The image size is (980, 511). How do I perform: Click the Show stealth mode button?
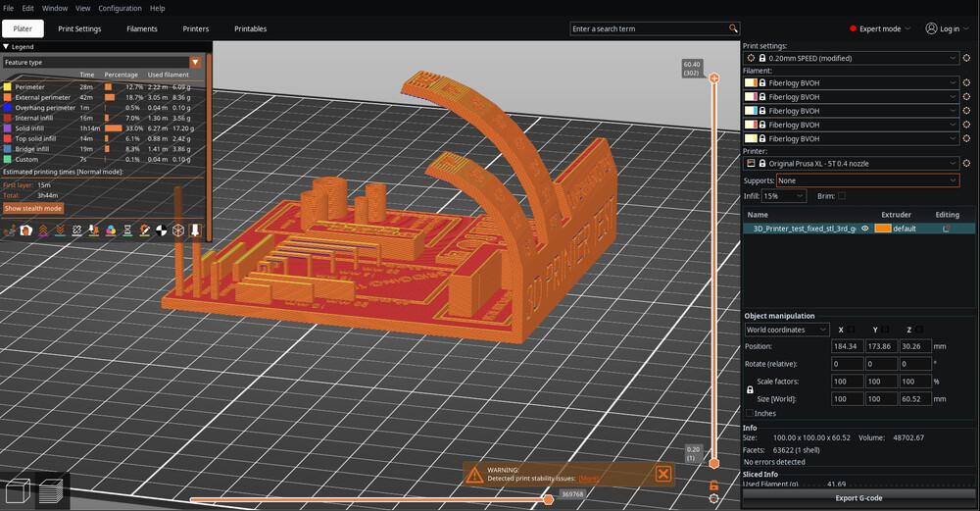(x=33, y=208)
